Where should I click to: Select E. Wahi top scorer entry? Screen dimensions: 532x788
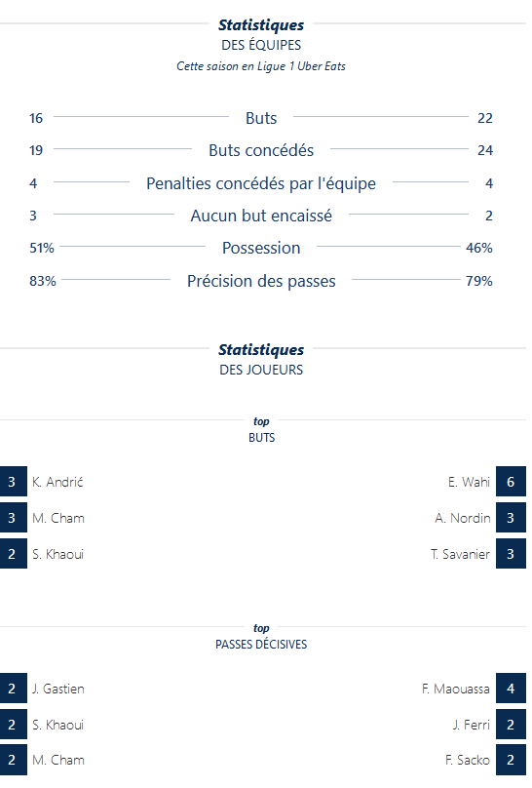[x=469, y=482]
